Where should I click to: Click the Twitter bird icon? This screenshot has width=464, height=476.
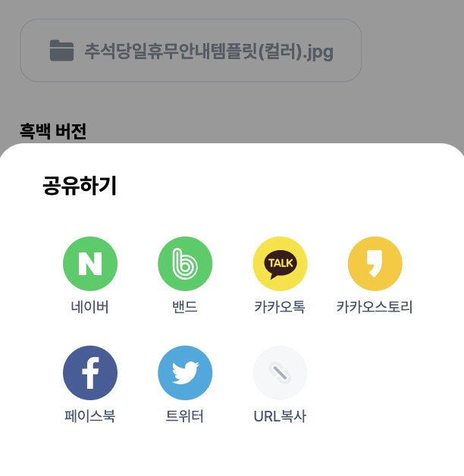pos(185,373)
